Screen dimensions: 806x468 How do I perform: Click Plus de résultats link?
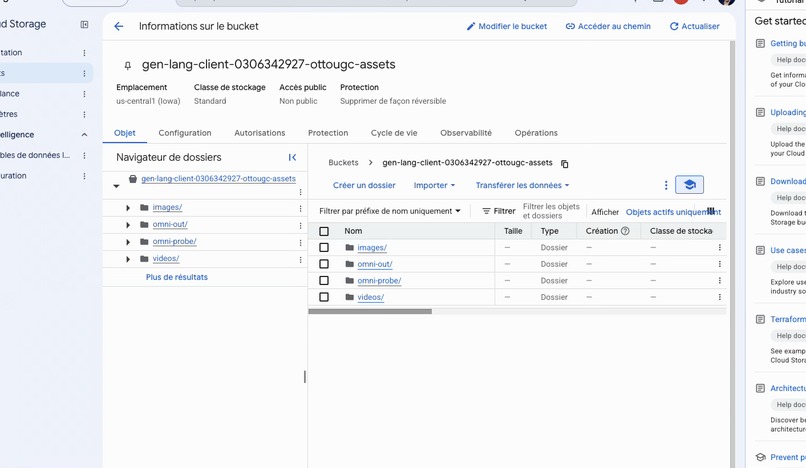176,277
